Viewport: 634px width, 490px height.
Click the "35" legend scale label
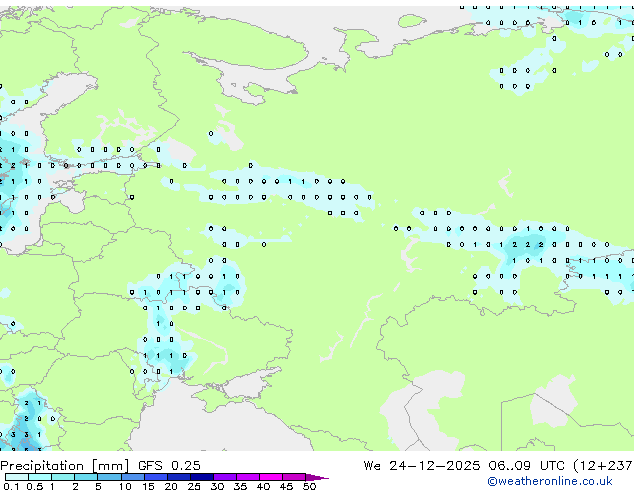(x=240, y=486)
